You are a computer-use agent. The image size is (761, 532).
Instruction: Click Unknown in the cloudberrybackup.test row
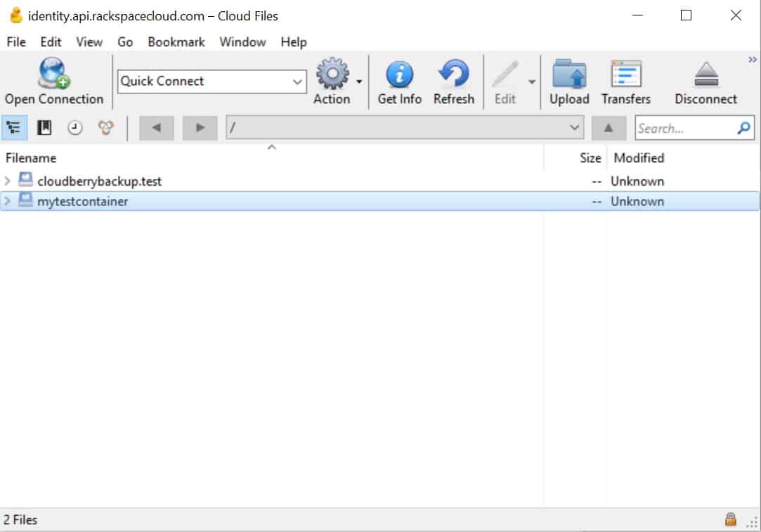[637, 181]
